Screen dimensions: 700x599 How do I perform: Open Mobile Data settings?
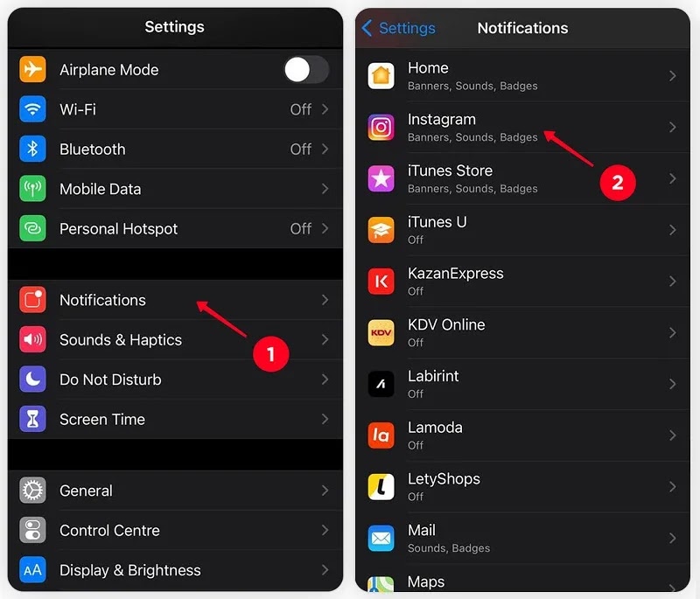pos(176,189)
